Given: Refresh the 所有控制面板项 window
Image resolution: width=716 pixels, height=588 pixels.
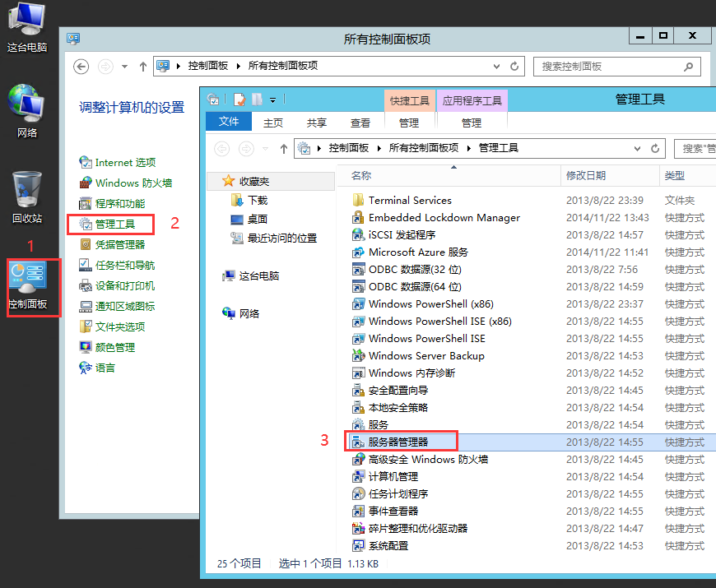Looking at the screenshot, I should click(514, 66).
